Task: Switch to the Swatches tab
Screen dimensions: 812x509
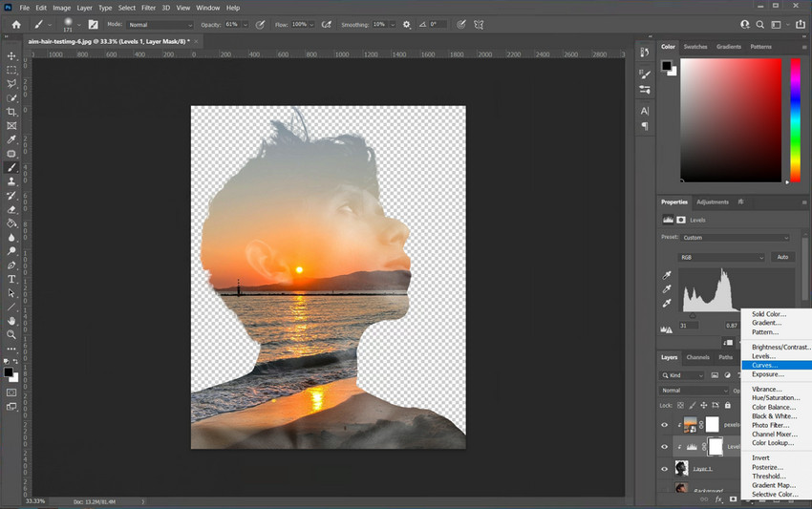Action: point(694,47)
